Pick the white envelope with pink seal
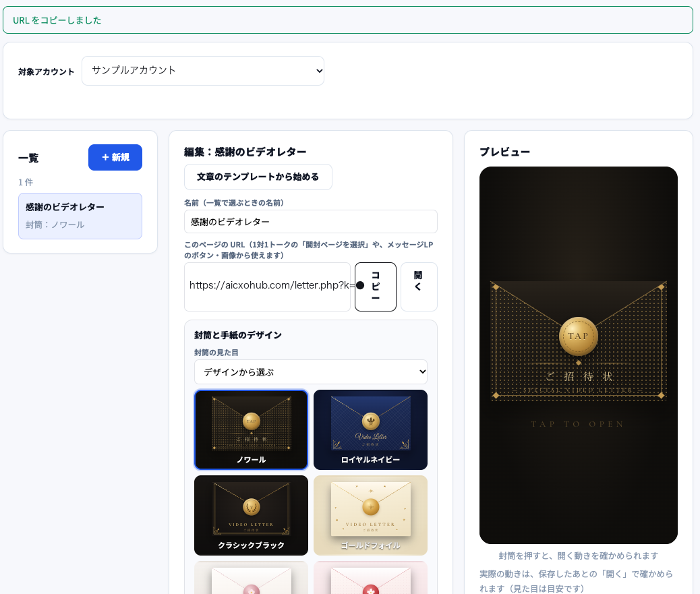 tap(252, 578)
